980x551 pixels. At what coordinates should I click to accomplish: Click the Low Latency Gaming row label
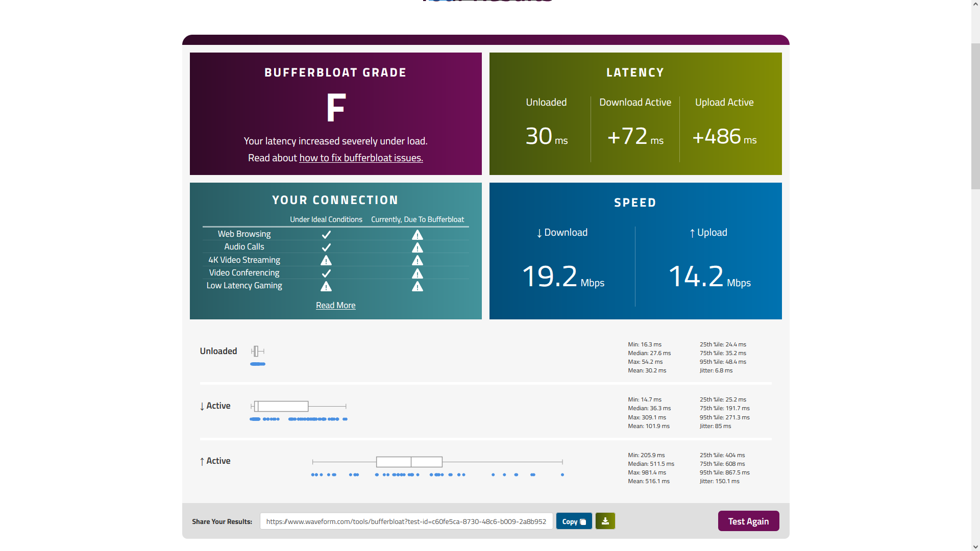tap(244, 285)
